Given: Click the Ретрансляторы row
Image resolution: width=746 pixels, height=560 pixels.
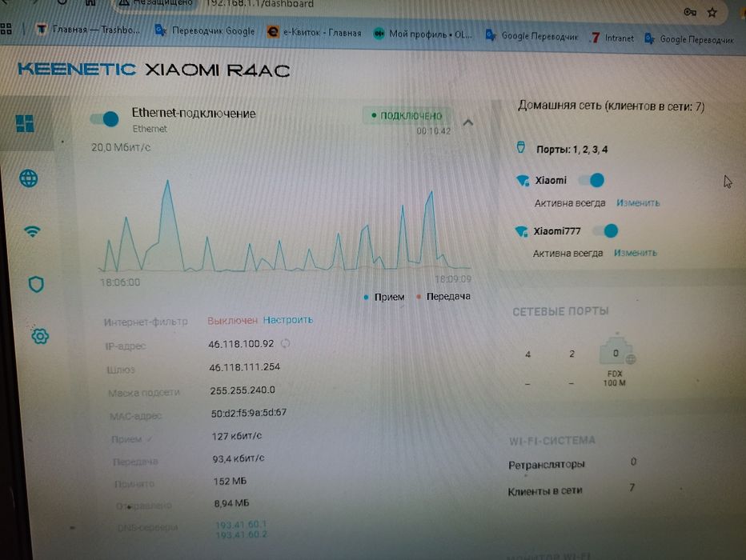Looking at the screenshot, I should 572,463.
